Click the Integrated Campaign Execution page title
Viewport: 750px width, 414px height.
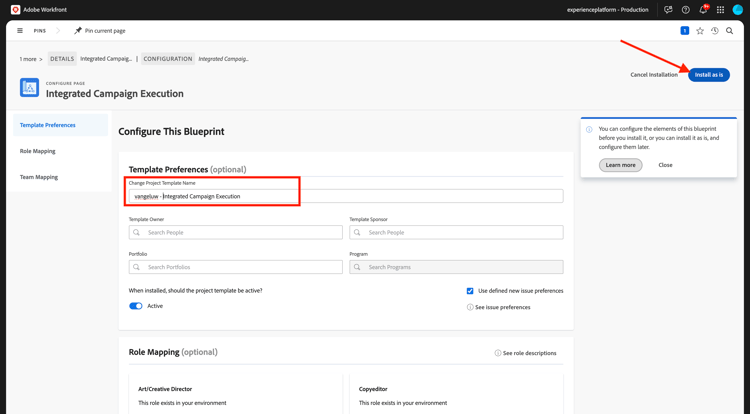tap(115, 94)
